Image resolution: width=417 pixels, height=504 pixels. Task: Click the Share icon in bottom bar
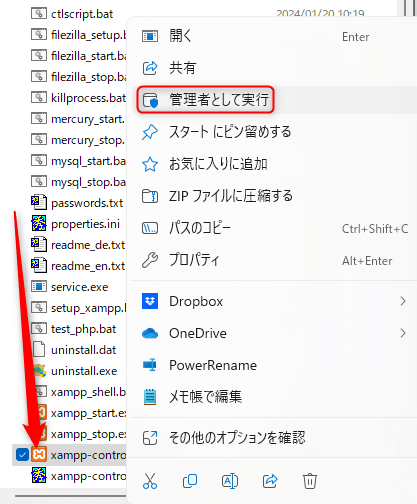pyautogui.click(x=270, y=481)
